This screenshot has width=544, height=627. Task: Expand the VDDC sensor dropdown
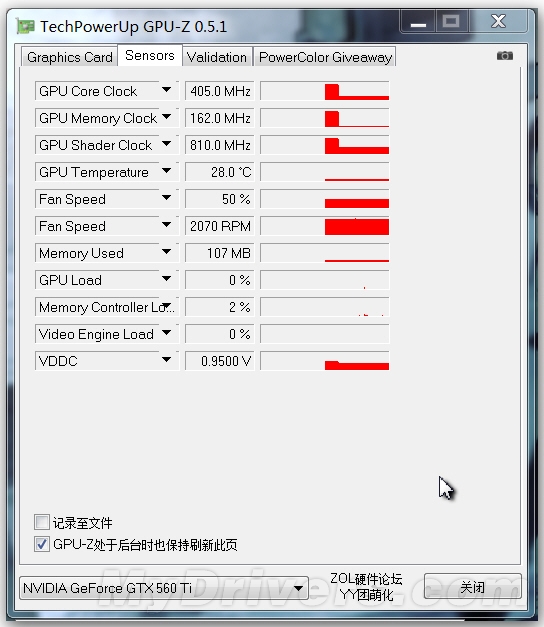pos(167,360)
